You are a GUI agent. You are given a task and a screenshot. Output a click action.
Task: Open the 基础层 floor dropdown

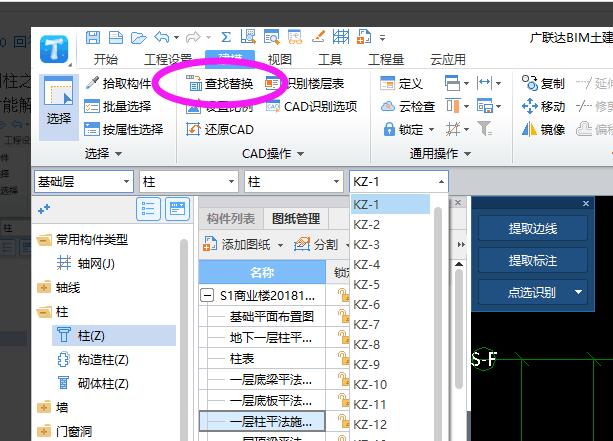point(84,181)
